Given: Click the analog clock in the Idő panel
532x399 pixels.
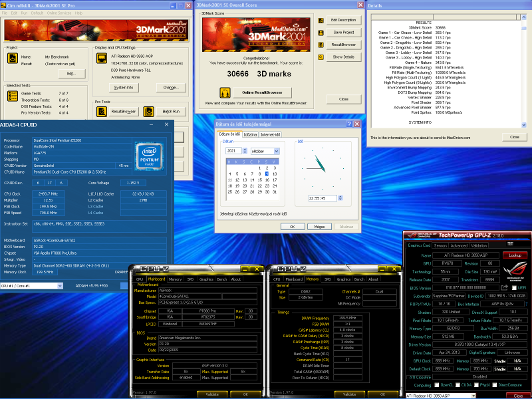Looking at the screenshot, I should [x=323, y=168].
